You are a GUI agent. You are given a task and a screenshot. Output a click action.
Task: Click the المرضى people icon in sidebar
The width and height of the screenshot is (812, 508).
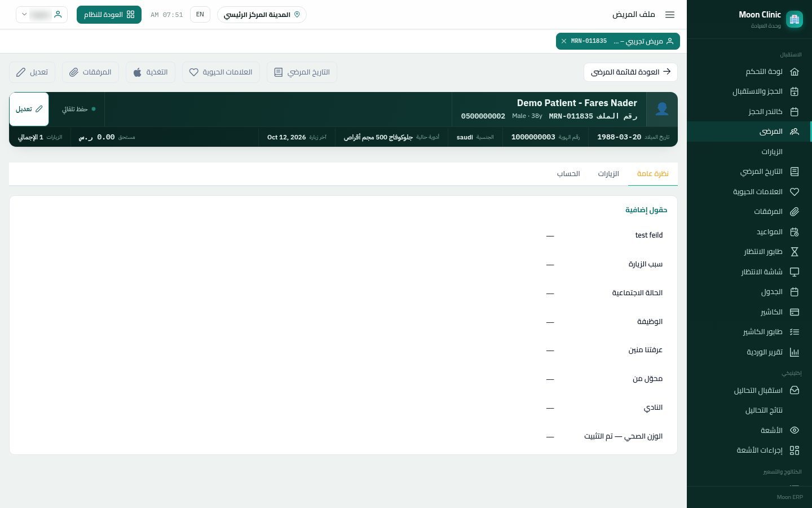[x=795, y=132]
